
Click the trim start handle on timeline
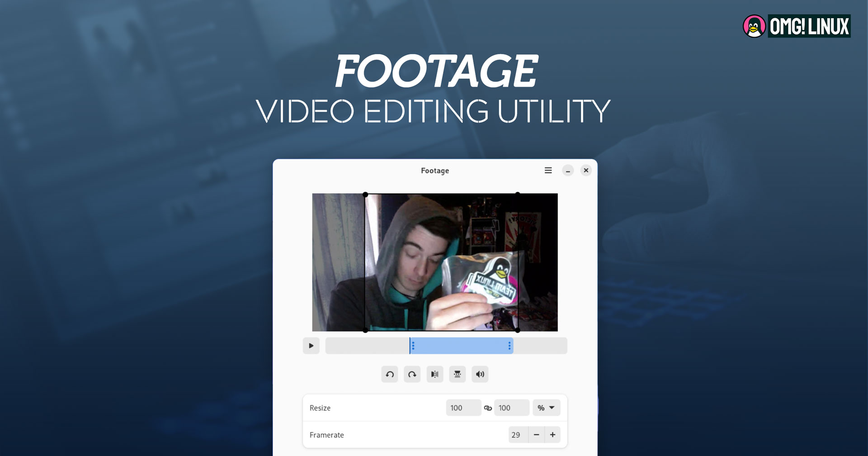[x=413, y=346]
